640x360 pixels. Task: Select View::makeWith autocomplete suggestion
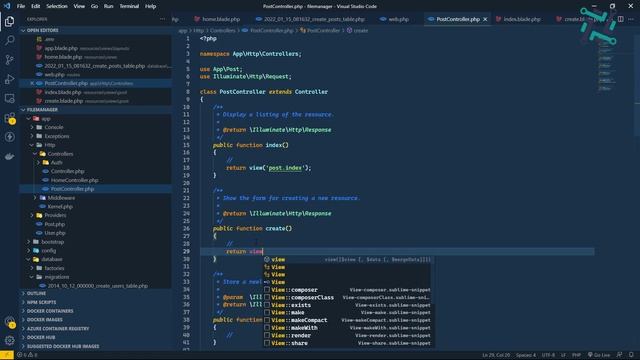click(x=347, y=328)
